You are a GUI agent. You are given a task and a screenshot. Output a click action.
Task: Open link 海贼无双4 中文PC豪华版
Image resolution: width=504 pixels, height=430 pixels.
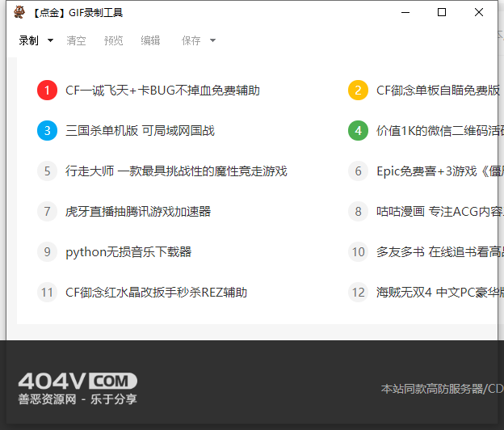tap(440, 293)
